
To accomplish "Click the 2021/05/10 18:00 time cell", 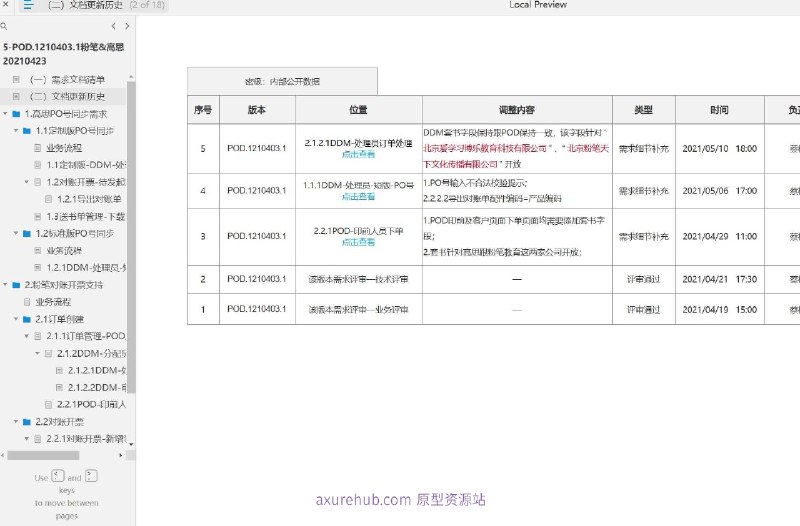I will (719, 148).
